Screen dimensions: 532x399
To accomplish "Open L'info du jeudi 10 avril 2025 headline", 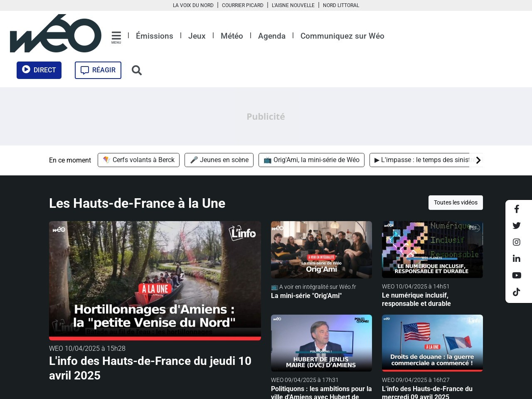I will tap(150, 368).
